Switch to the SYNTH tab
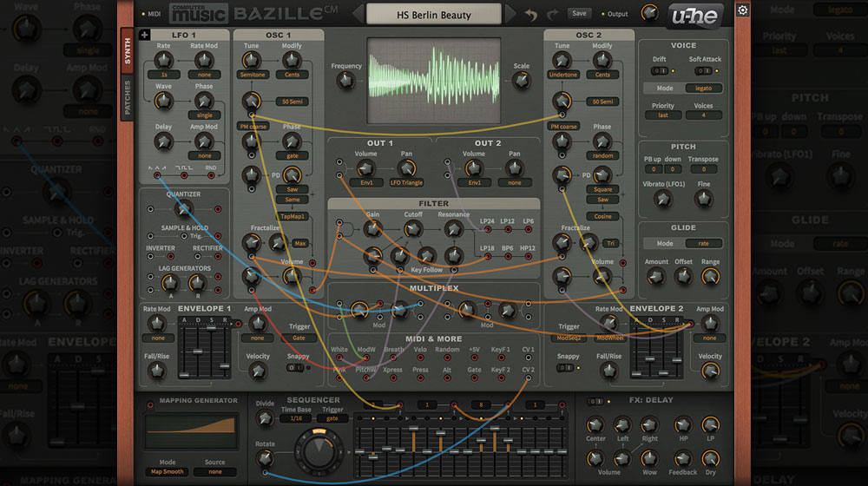Image resolution: width=868 pixels, height=486 pixels. click(128, 51)
